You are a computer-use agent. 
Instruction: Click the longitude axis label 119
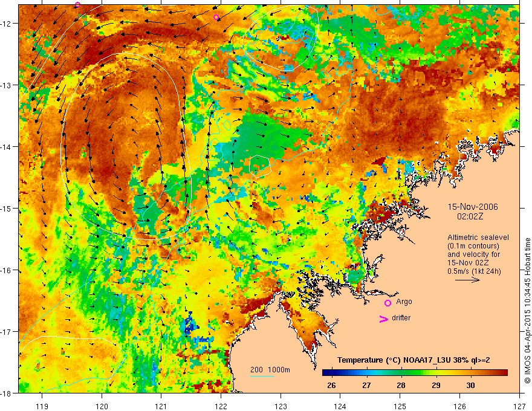[x=42, y=406]
